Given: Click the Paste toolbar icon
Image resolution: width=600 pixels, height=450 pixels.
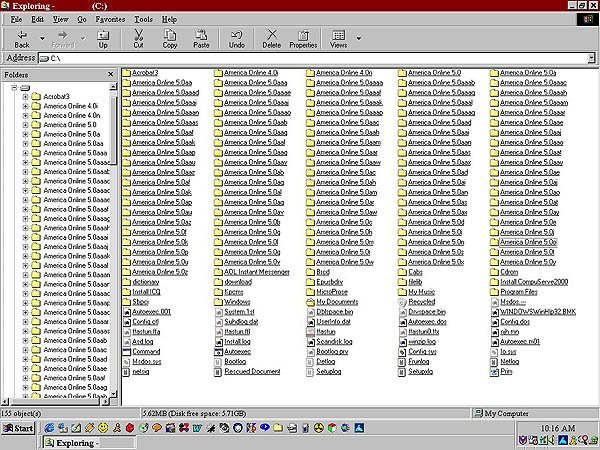Looking at the screenshot, I should [201, 38].
